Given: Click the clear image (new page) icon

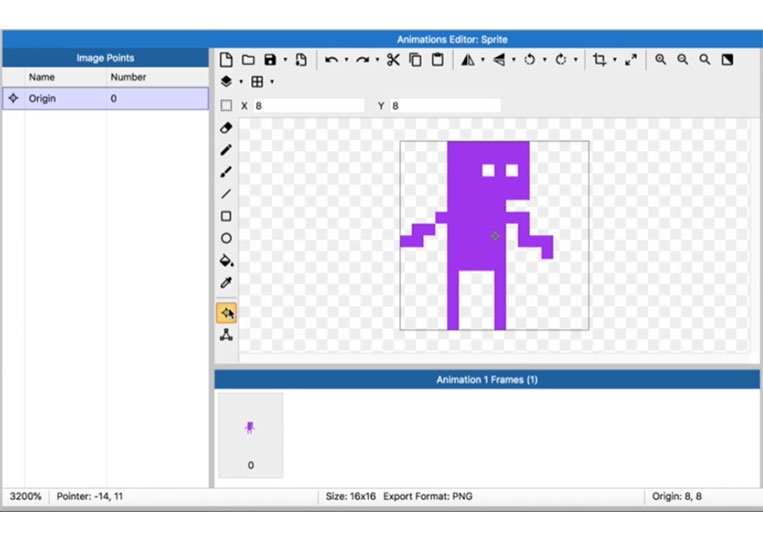Looking at the screenshot, I should pyautogui.click(x=226, y=60).
